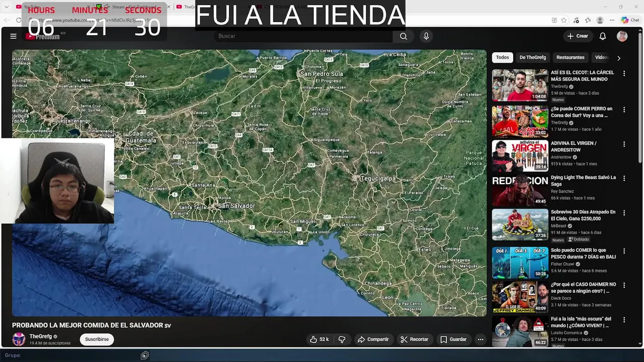Viewport: 644px width, 362px height.
Task: Open the media control music note icon
Action: point(576,20)
